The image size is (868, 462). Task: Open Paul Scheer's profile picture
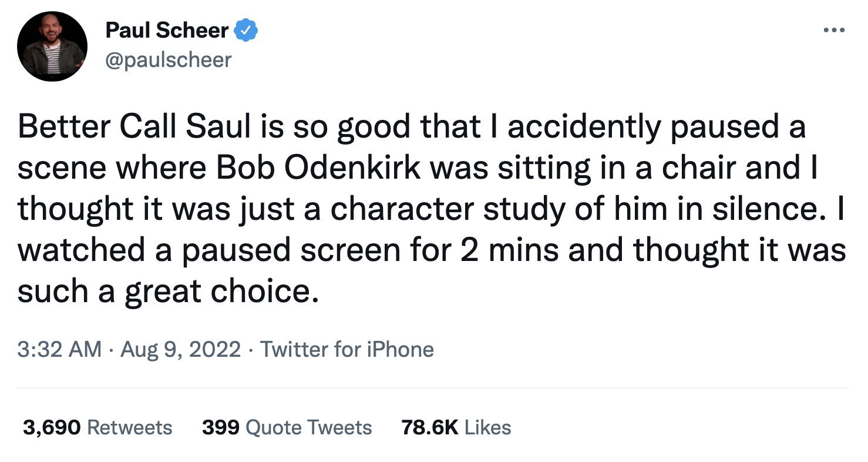click(52, 46)
